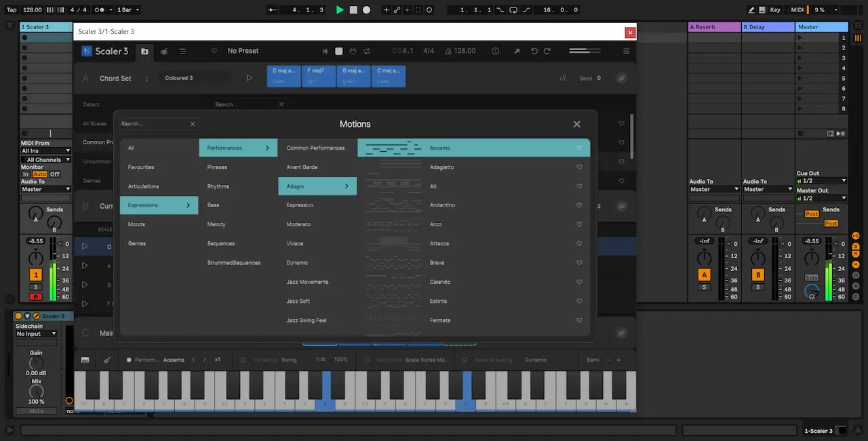
Task: Select the Favourites category in Motions
Action: click(159, 167)
